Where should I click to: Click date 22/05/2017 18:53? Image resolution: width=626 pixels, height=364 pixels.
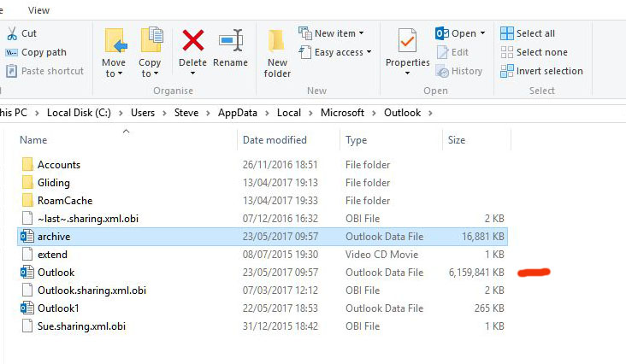[281, 308]
